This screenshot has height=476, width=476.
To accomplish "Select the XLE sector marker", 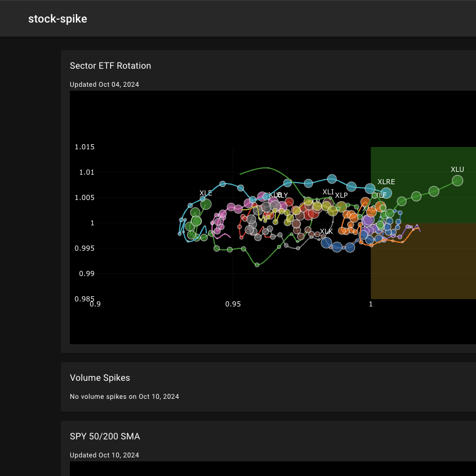I will pos(206,204).
